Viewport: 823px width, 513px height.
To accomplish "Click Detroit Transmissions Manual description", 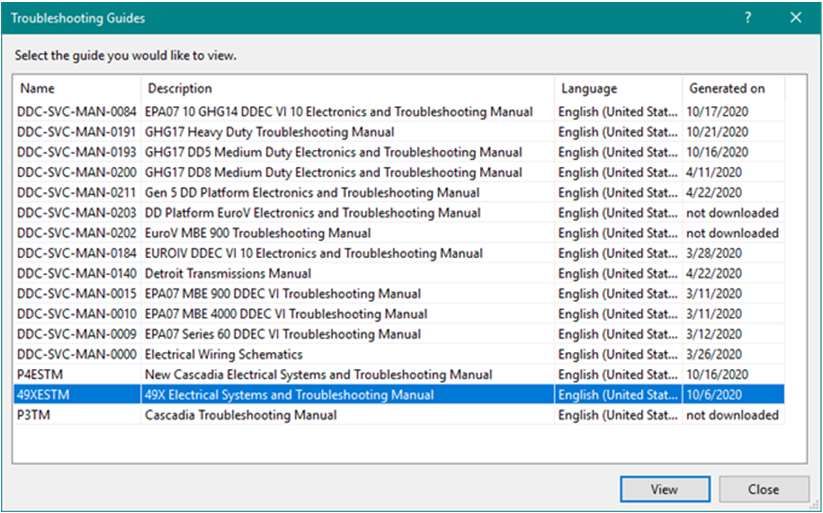I will (228, 274).
